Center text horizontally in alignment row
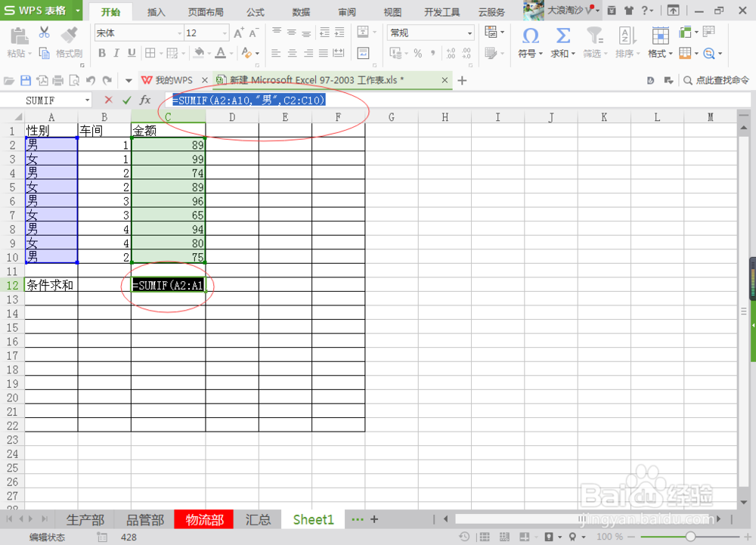756x545 pixels. point(292,53)
